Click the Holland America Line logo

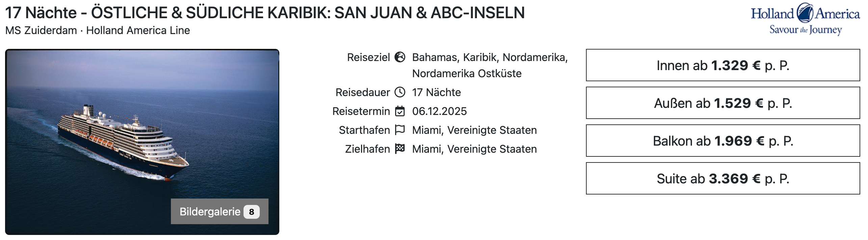[805, 19]
